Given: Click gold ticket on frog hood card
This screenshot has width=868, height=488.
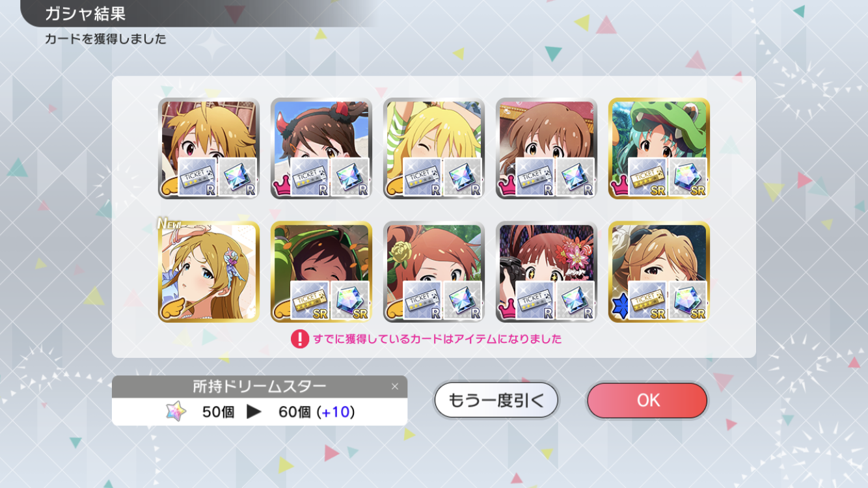Looking at the screenshot, I should pyautogui.click(x=647, y=177).
